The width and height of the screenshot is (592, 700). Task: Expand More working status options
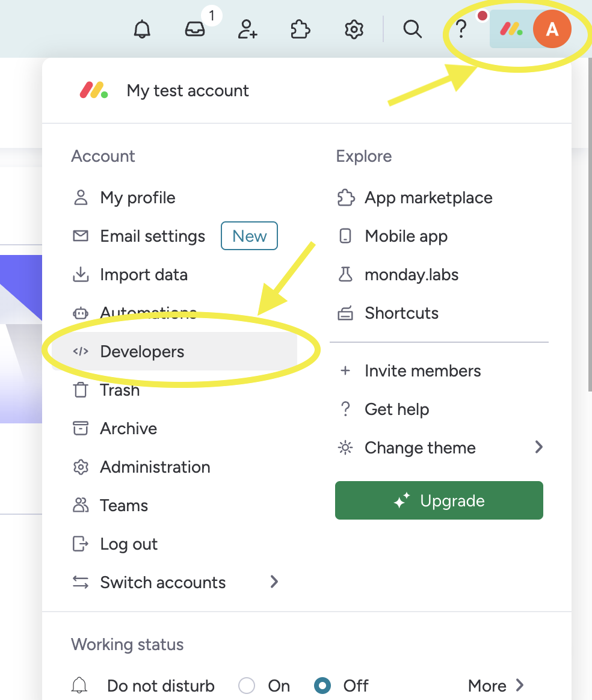click(496, 686)
